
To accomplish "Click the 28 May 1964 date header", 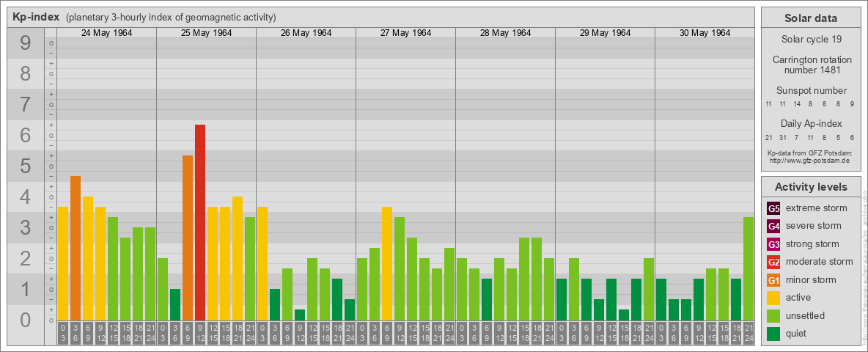I will (505, 33).
